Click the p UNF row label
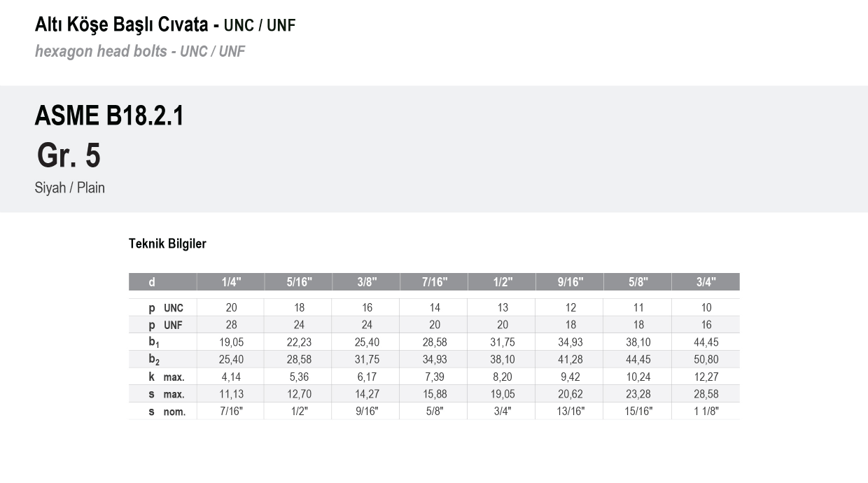This screenshot has height=483, width=868. pyautogui.click(x=166, y=325)
